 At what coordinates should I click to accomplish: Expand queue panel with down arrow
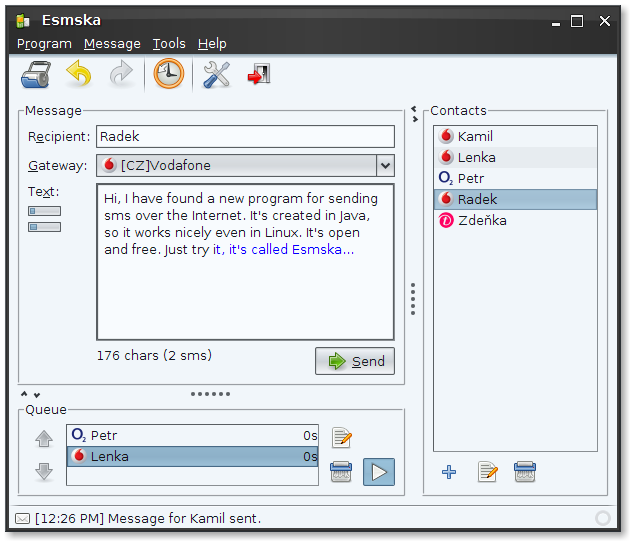(37, 395)
